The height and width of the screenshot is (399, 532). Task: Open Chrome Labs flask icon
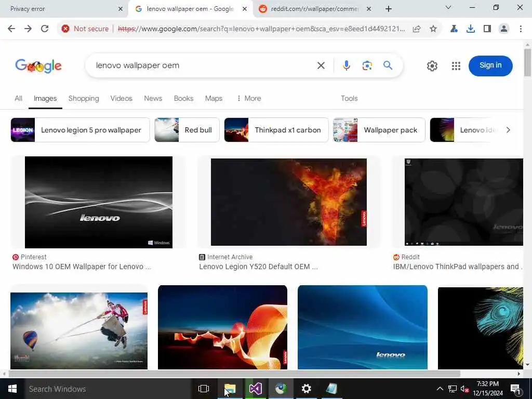[454, 29]
